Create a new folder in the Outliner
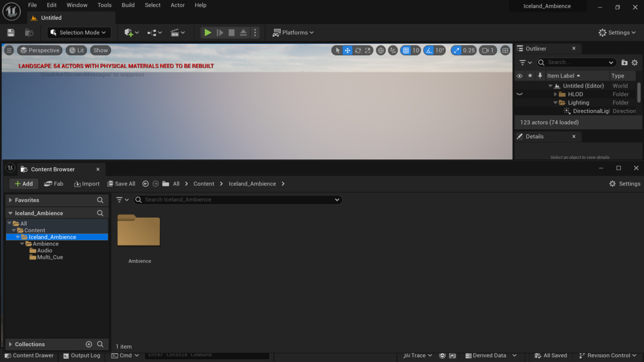Image resolution: width=644 pixels, height=362 pixels. [x=624, y=62]
